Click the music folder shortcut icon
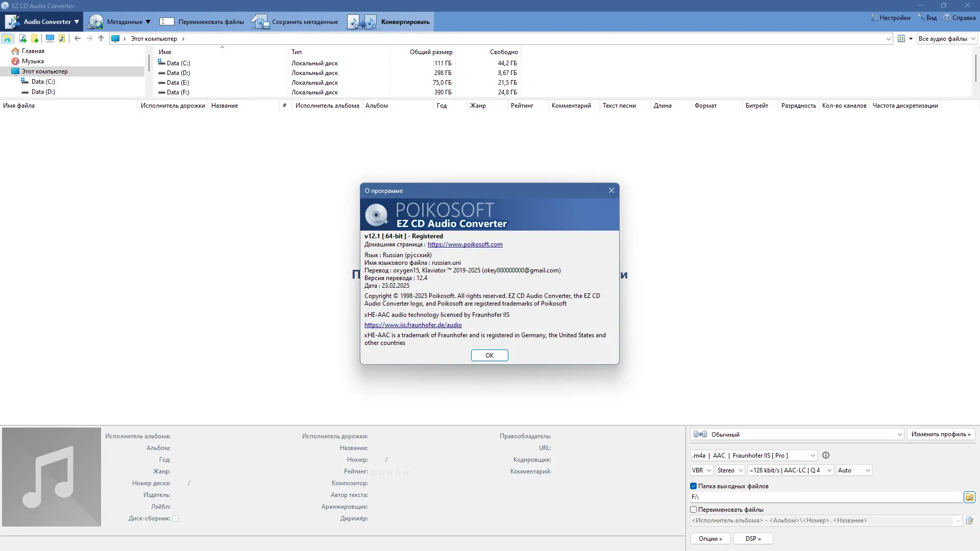Image resolution: width=980 pixels, height=551 pixels. pyautogui.click(x=62, y=39)
